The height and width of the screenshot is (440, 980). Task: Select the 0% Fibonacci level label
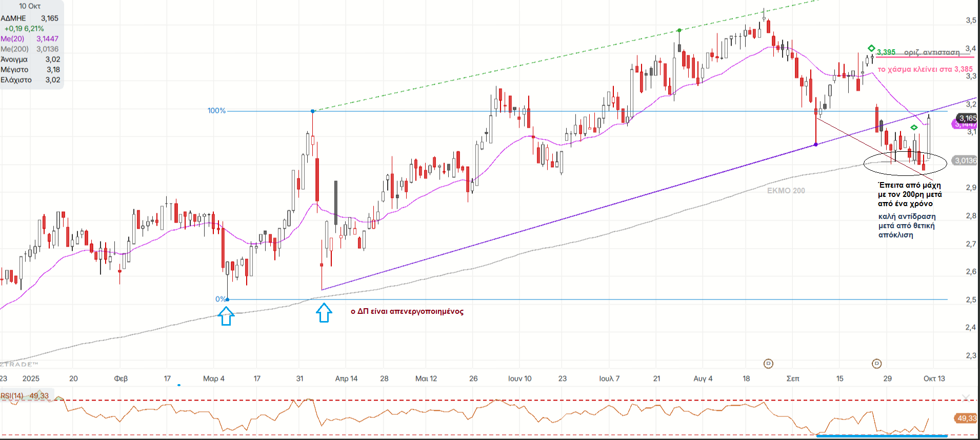tap(220, 299)
